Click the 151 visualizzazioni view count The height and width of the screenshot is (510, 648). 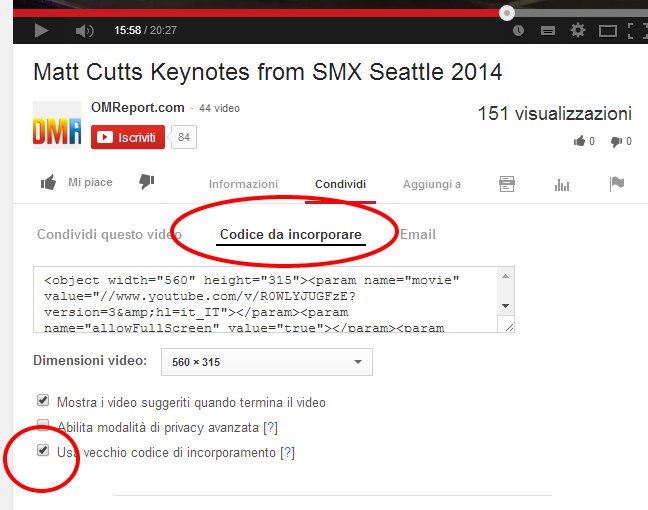[555, 114]
